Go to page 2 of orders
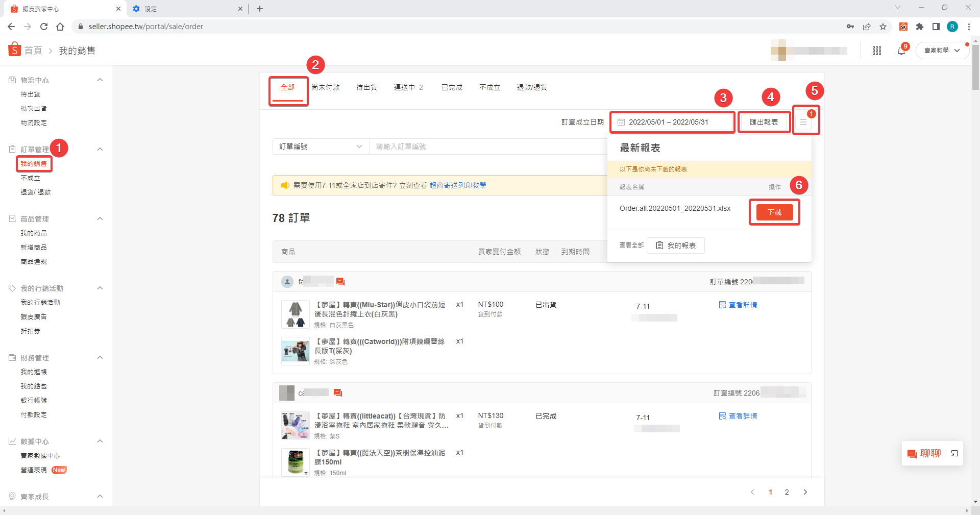This screenshot has width=980, height=515. coord(787,492)
